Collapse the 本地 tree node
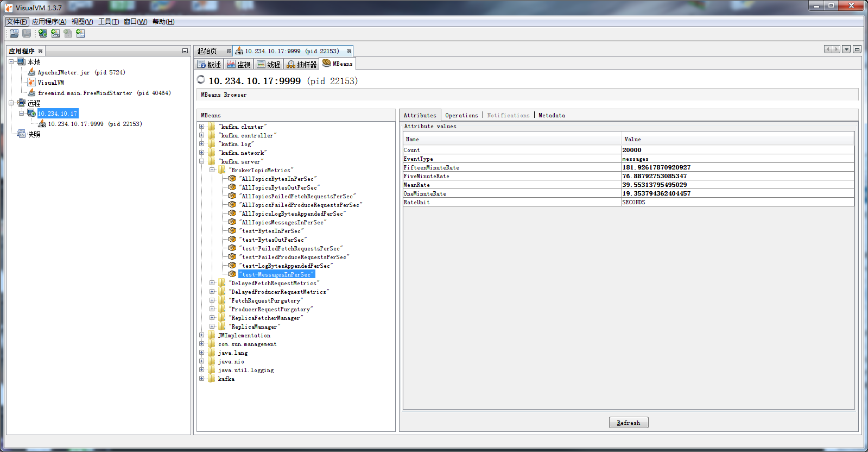The width and height of the screenshot is (868, 452). point(11,62)
